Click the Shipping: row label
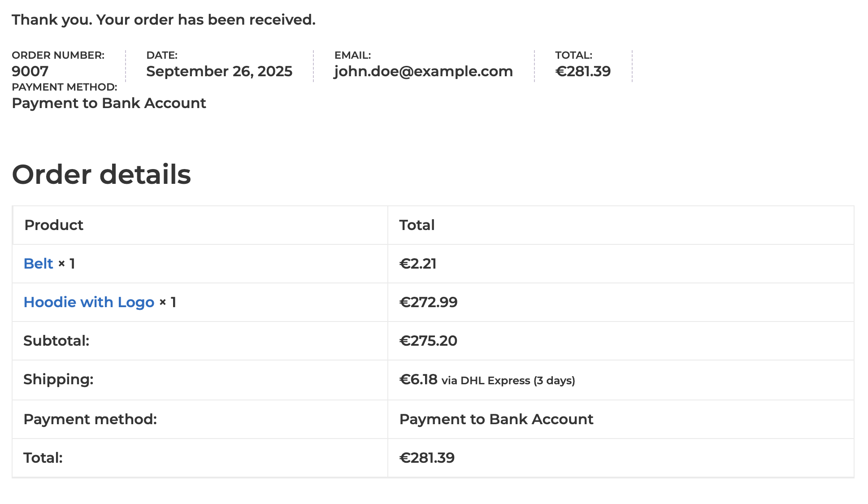The width and height of the screenshot is (868, 504). click(x=58, y=379)
